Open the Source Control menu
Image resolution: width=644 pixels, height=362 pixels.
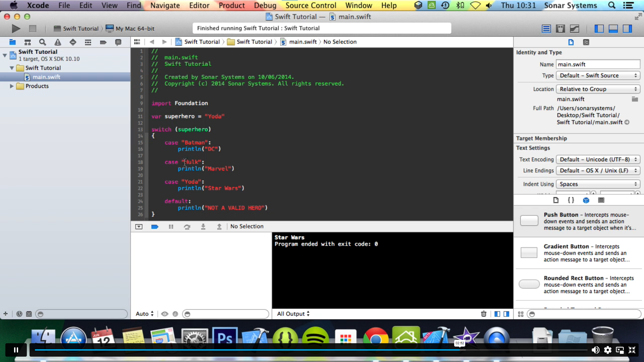(311, 5)
